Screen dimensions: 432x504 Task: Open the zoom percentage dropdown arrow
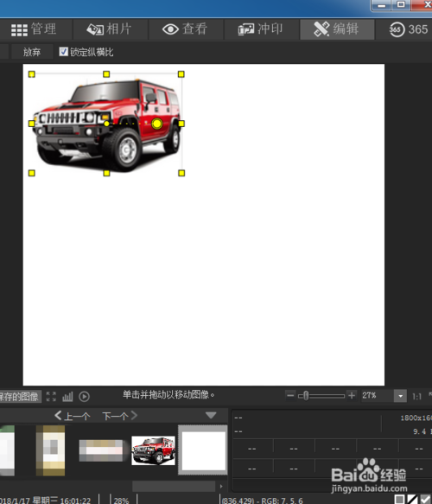pyautogui.click(x=400, y=396)
